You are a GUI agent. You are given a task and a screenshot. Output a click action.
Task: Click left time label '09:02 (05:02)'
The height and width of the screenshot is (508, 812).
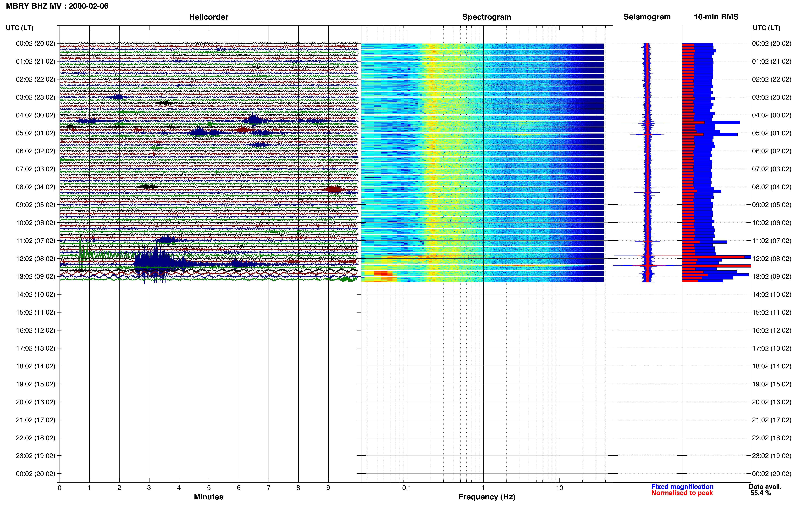[35, 205]
